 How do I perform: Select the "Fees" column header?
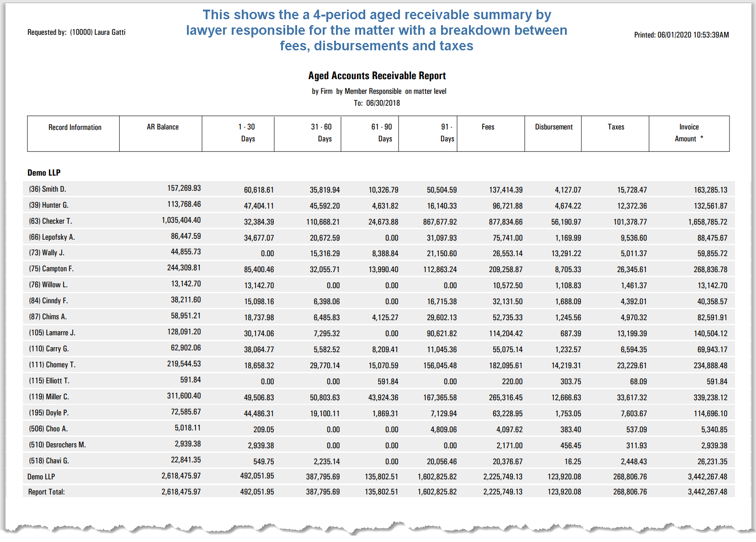coord(488,127)
